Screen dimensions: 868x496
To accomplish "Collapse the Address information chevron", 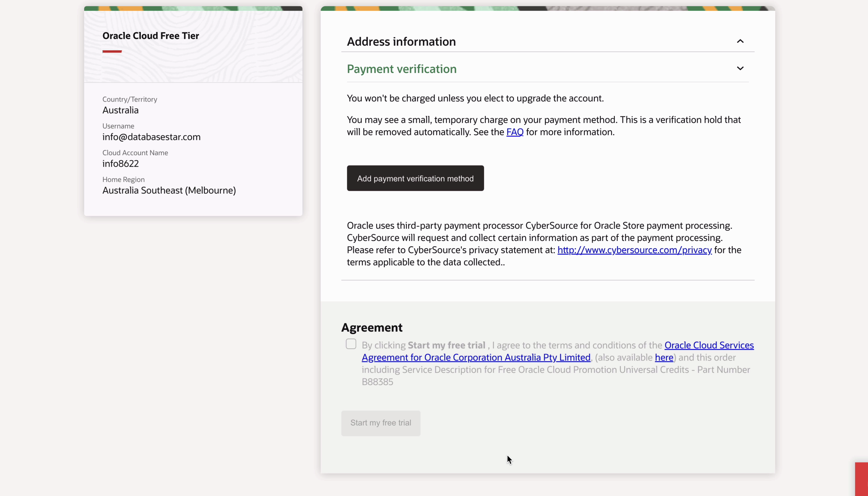I will point(740,41).
